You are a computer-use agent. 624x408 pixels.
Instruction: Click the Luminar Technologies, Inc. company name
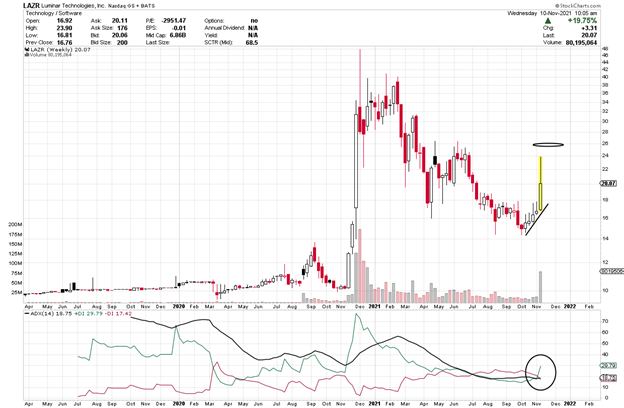click(x=72, y=6)
